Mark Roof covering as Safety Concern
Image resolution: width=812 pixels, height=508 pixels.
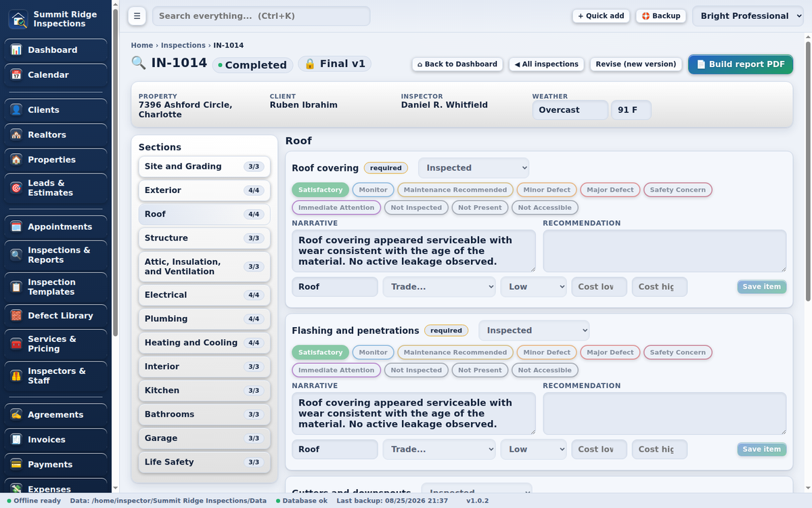(677, 190)
